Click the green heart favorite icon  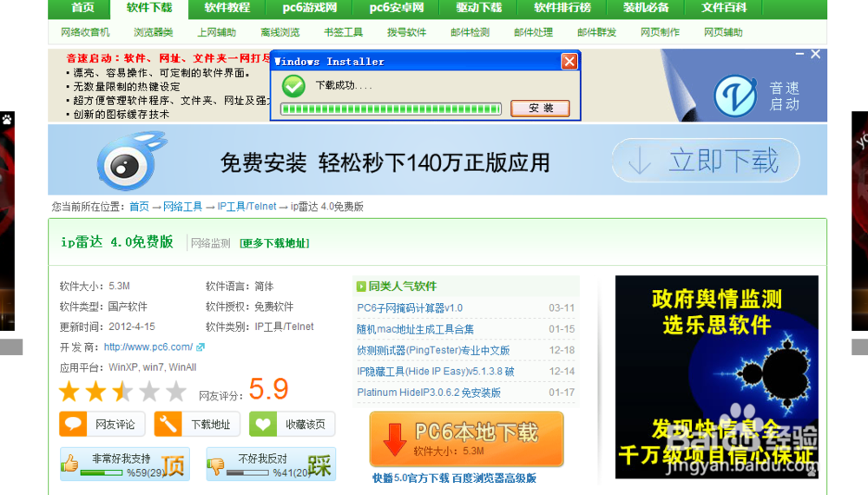point(263,424)
